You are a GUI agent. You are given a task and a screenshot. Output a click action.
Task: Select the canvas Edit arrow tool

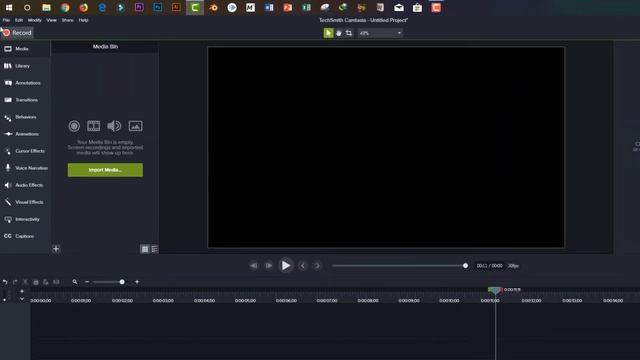point(328,33)
